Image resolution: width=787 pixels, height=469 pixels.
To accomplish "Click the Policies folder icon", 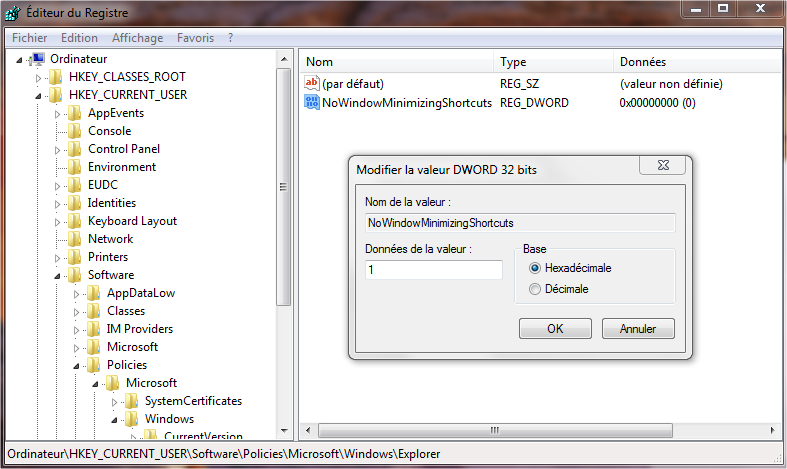I will (93, 365).
